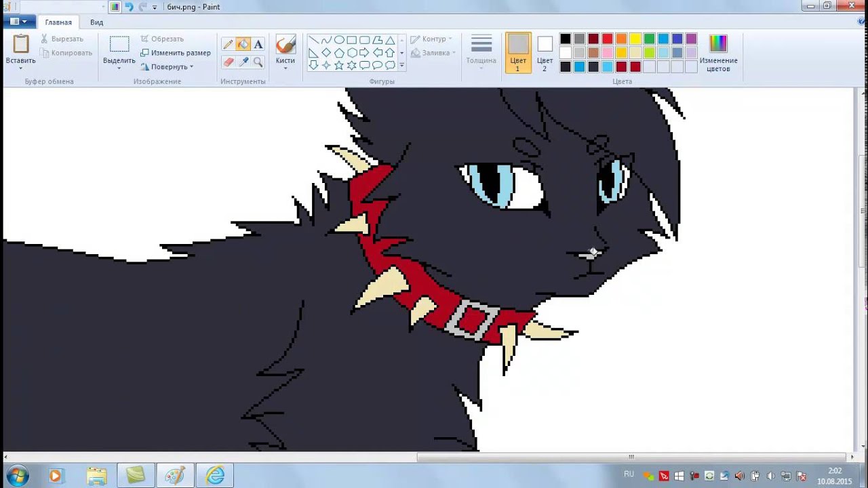Choose the Five-point star shape
Image resolution: width=868 pixels, height=488 pixels.
(x=339, y=66)
